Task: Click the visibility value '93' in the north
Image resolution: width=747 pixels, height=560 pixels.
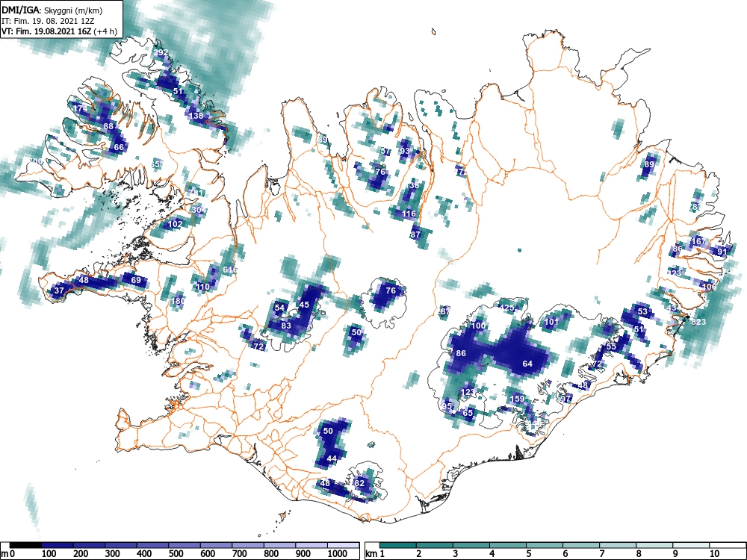Action: click(x=405, y=151)
